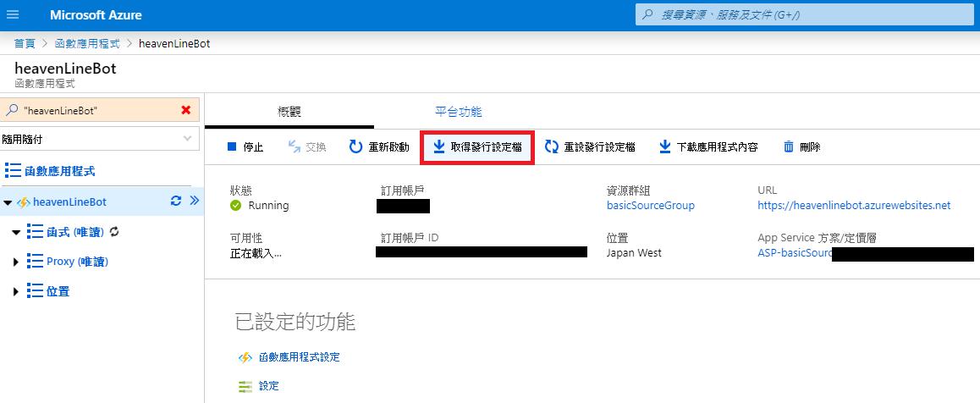Viewport: 980px width, 403px height.
Task: Expand the 位置 node arrow
Action: (x=16, y=292)
